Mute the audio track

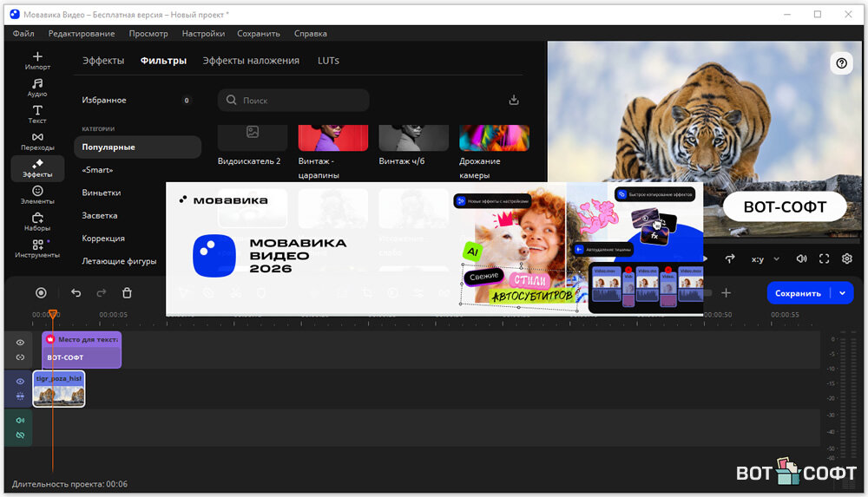click(20, 421)
